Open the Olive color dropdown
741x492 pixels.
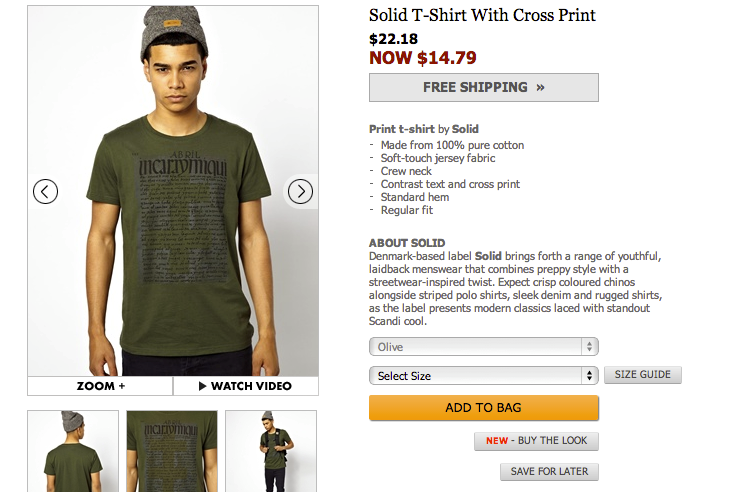(483, 347)
